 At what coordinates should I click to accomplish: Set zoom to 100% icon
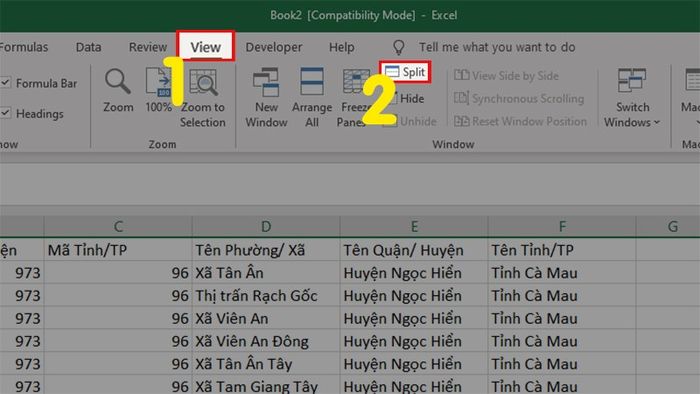158,82
